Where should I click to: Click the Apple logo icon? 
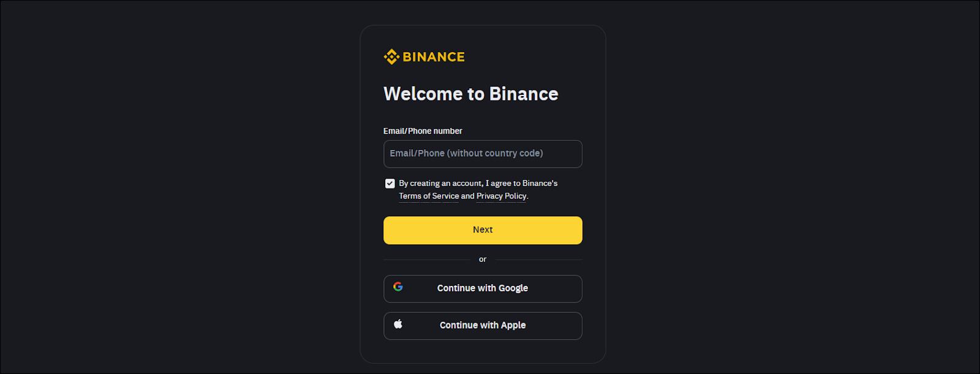pos(398,324)
